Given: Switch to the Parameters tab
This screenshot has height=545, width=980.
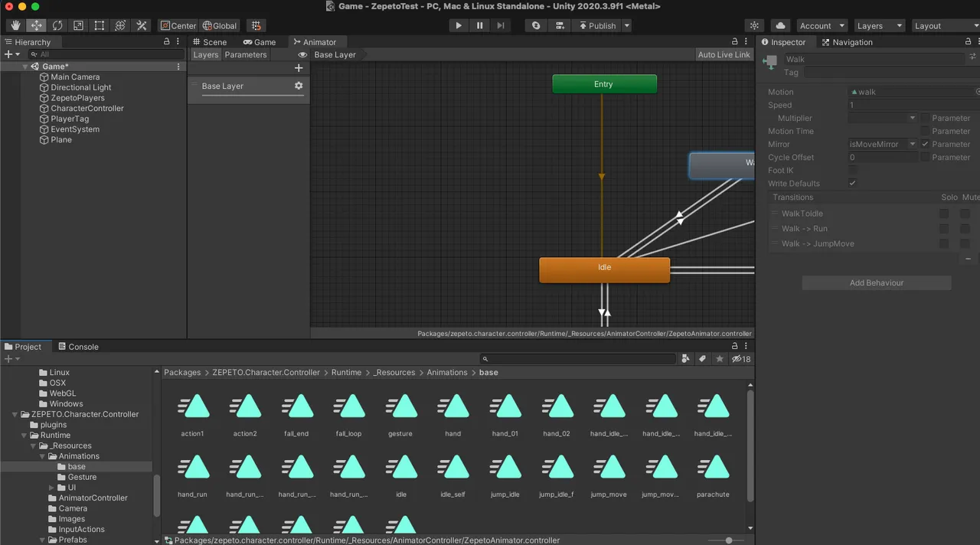Looking at the screenshot, I should pos(246,54).
